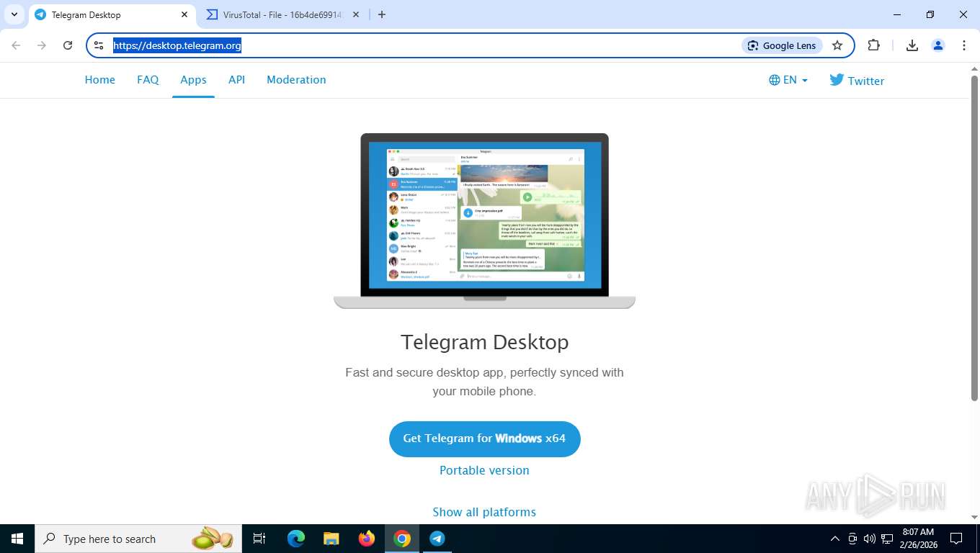Open the tab search dropdown arrow
This screenshot has height=553, width=980.
(14, 14)
